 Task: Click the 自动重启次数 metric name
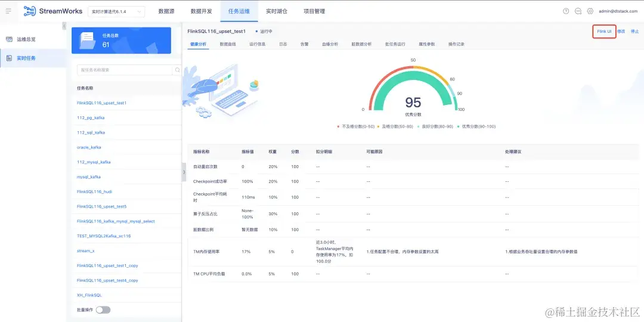pyautogui.click(x=205, y=167)
